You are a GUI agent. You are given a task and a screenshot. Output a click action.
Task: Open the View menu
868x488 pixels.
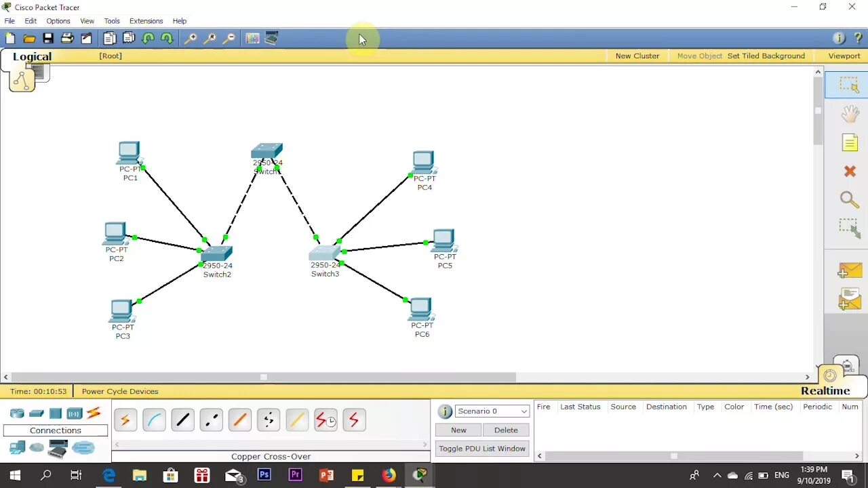coord(87,21)
